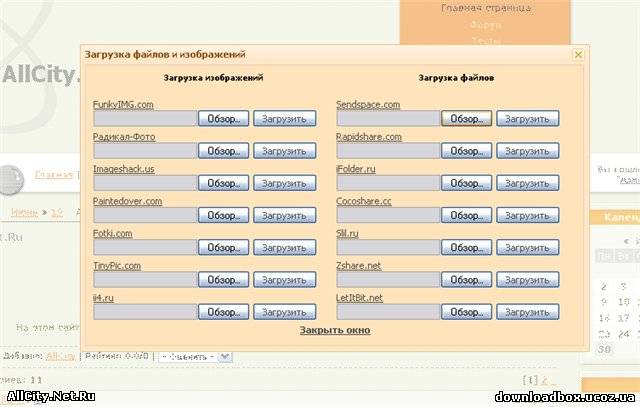Image resolution: width=640 pixels, height=407 pixels.
Task: Focus the Sendspace.com file field
Action: [x=388, y=119]
